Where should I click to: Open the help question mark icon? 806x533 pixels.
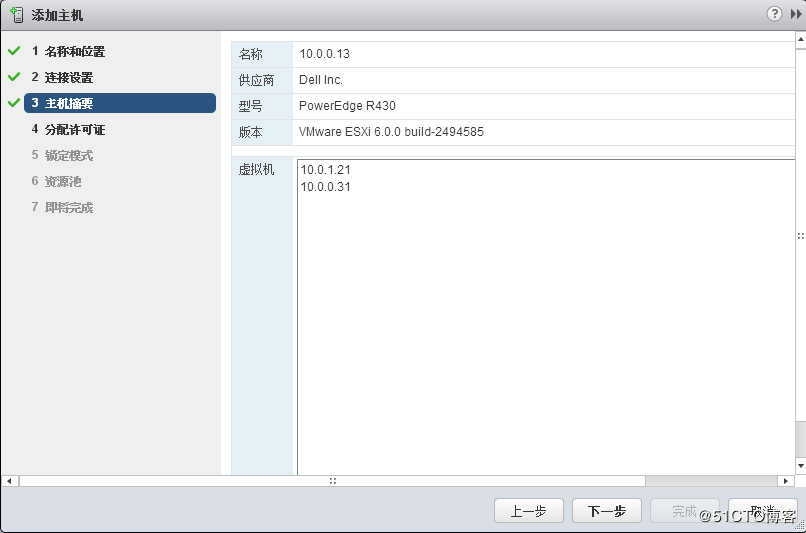[x=774, y=14]
